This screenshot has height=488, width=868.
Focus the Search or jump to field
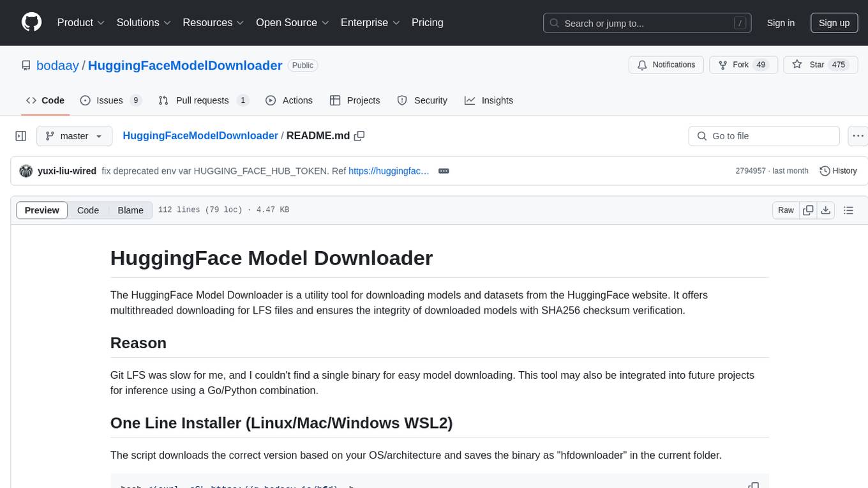[648, 23]
